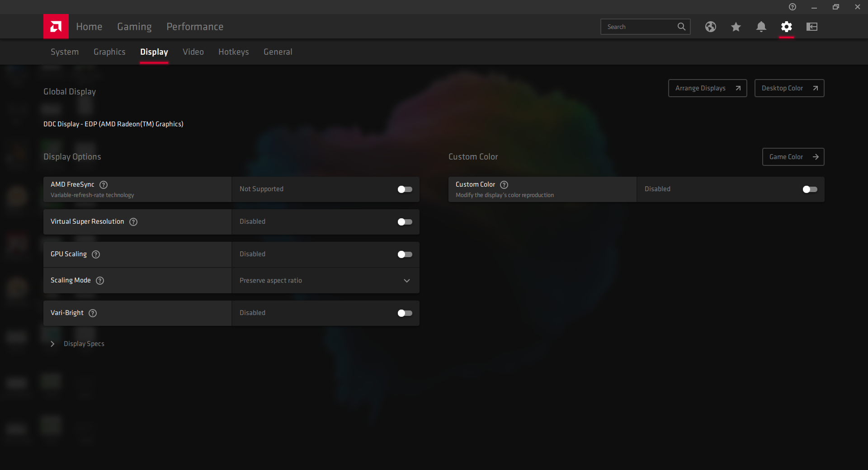Select DDC Display - EDP entry
Image resolution: width=868 pixels, height=470 pixels.
pyautogui.click(x=113, y=124)
